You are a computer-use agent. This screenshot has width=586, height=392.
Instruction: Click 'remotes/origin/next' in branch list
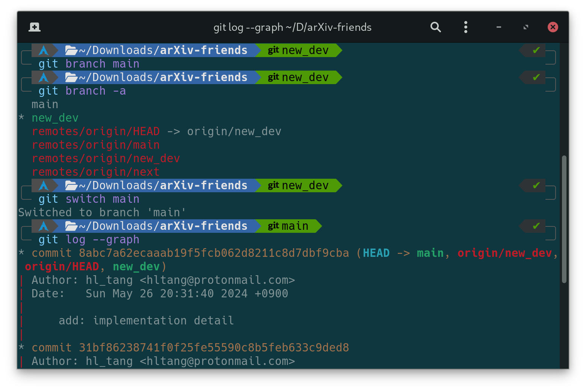point(96,172)
